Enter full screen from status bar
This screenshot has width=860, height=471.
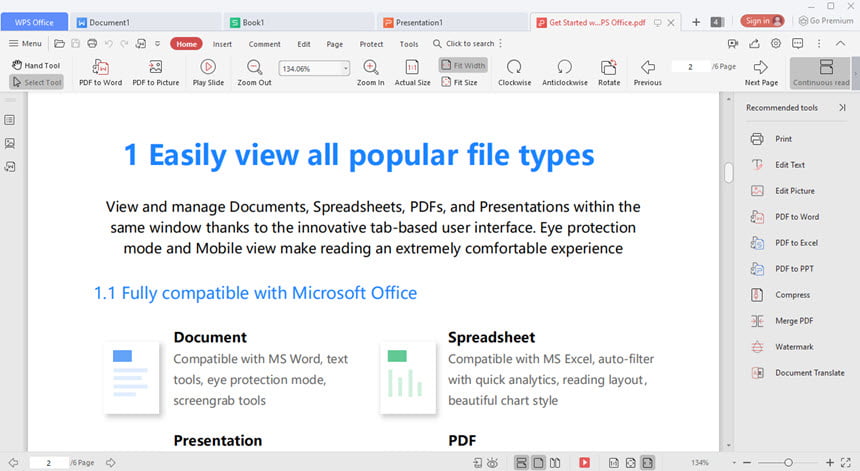coord(846,463)
